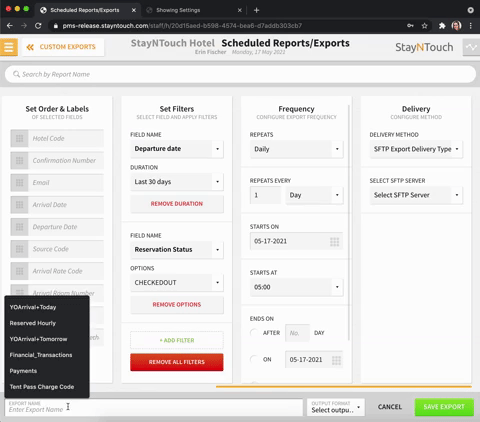Click the Starts On date field

(296, 241)
